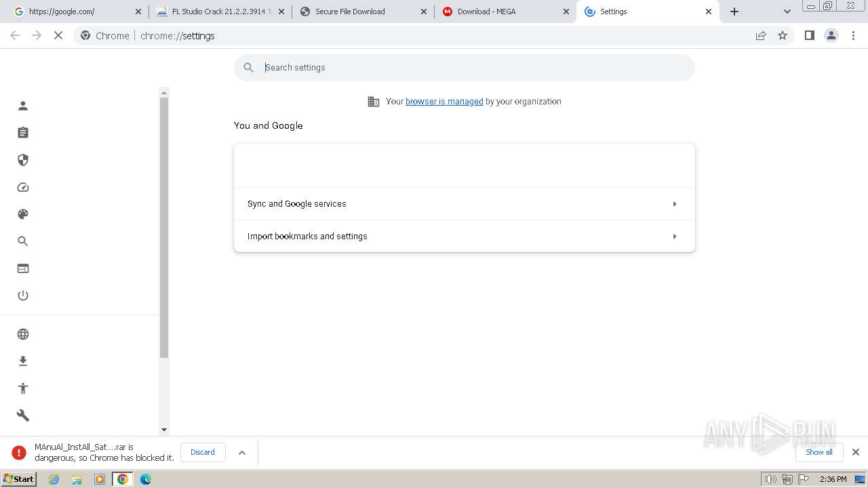Open Chrome three-dot menu

coord(854,35)
